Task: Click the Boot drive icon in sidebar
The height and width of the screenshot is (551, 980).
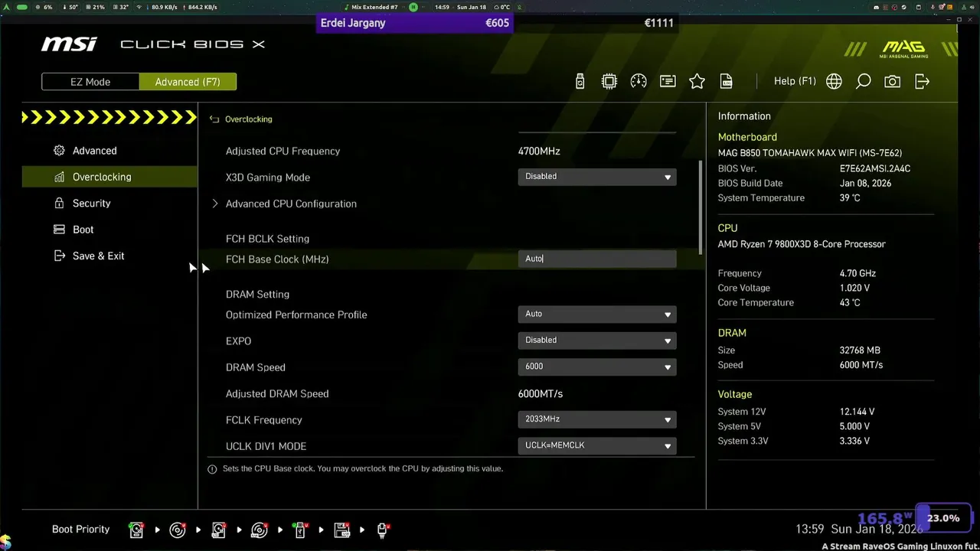Action: pos(59,230)
